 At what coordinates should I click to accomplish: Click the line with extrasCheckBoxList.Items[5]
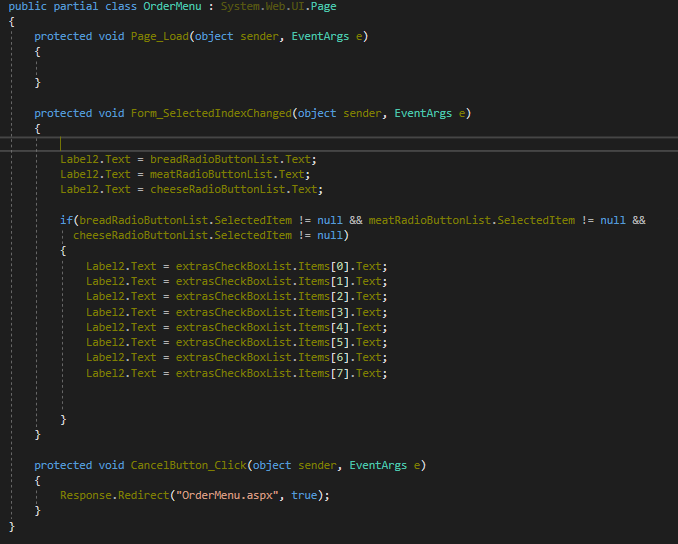237,342
